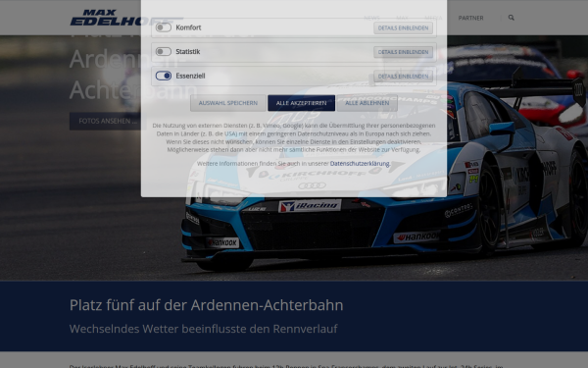Click the Statistik label text
This screenshot has height=368, width=588.
click(x=188, y=51)
